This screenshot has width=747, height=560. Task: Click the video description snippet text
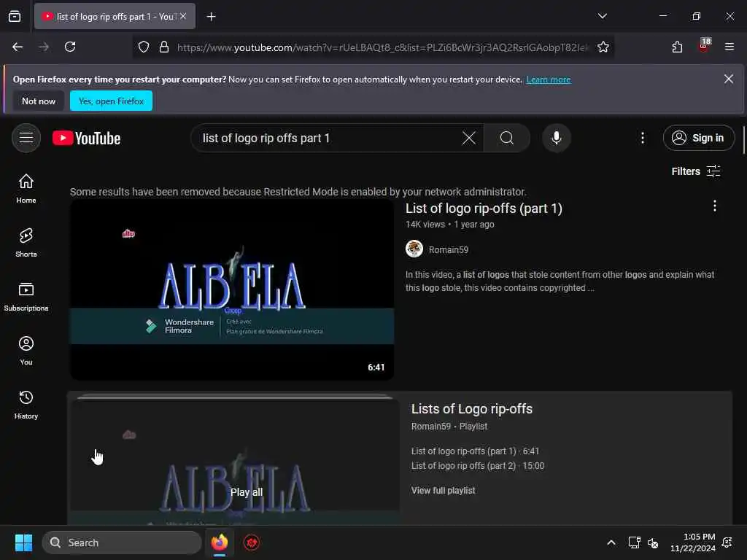[x=560, y=281]
